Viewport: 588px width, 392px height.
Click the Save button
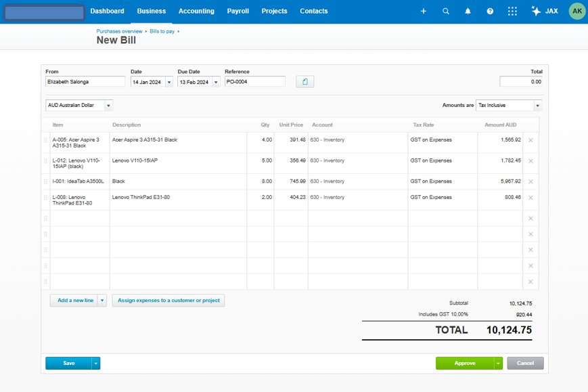click(x=68, y=364)
